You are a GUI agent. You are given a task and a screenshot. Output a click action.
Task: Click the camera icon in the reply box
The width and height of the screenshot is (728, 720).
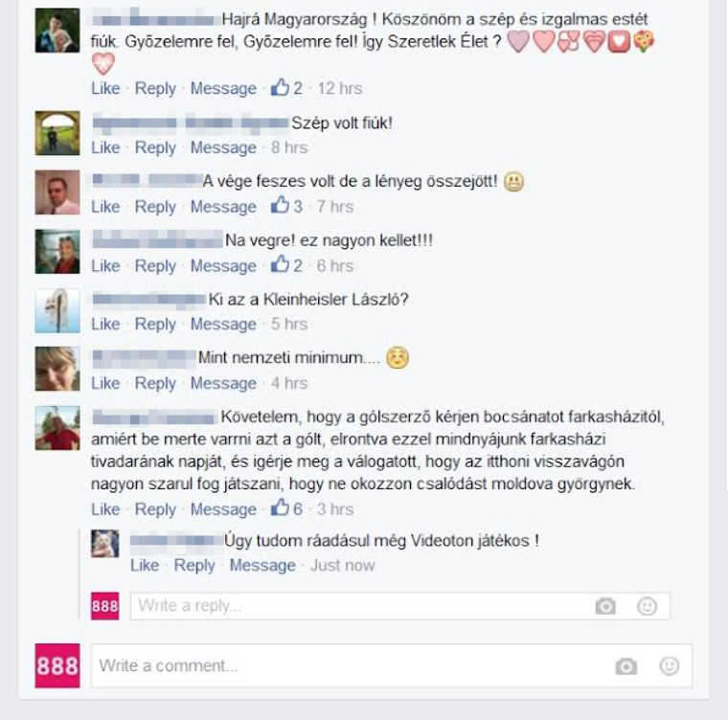pyautogui.click(x=605, y=606)
